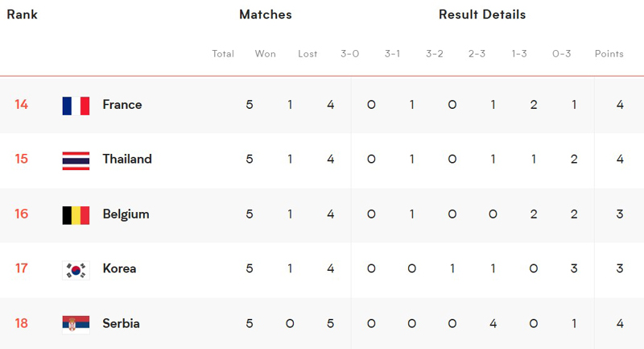Click the Belgium flag icon
Viewport: 644px width, 349px height.
point(76,215)
